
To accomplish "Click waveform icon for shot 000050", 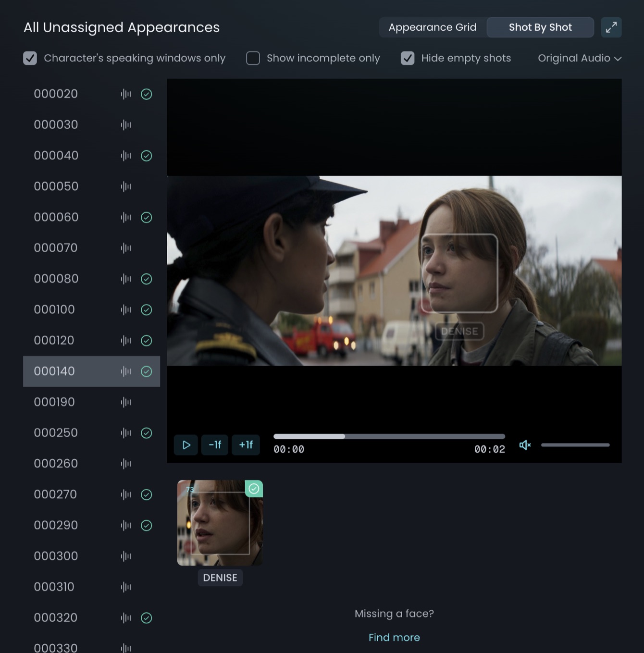I will [126, 186].
